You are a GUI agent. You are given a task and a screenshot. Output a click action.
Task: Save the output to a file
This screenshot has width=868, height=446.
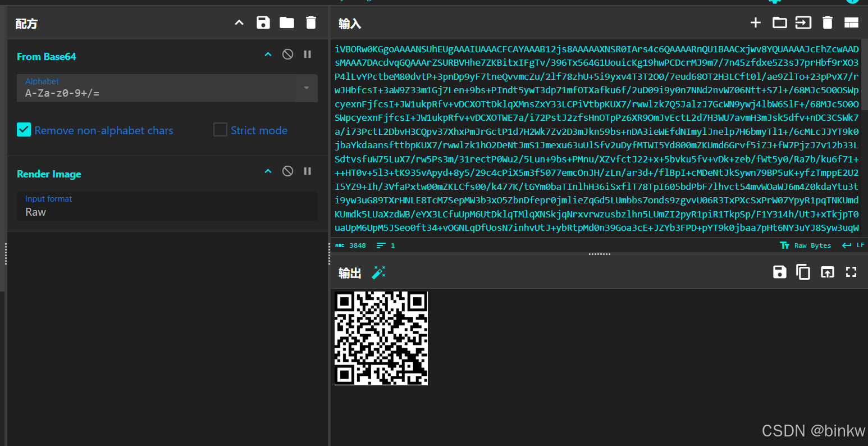[779, 272]
